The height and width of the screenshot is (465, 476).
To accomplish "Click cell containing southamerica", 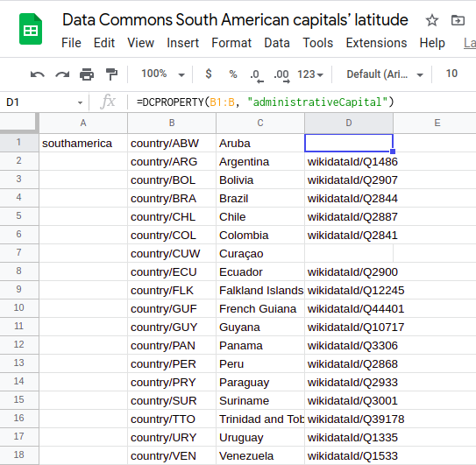I will click(x=83, y=143).
